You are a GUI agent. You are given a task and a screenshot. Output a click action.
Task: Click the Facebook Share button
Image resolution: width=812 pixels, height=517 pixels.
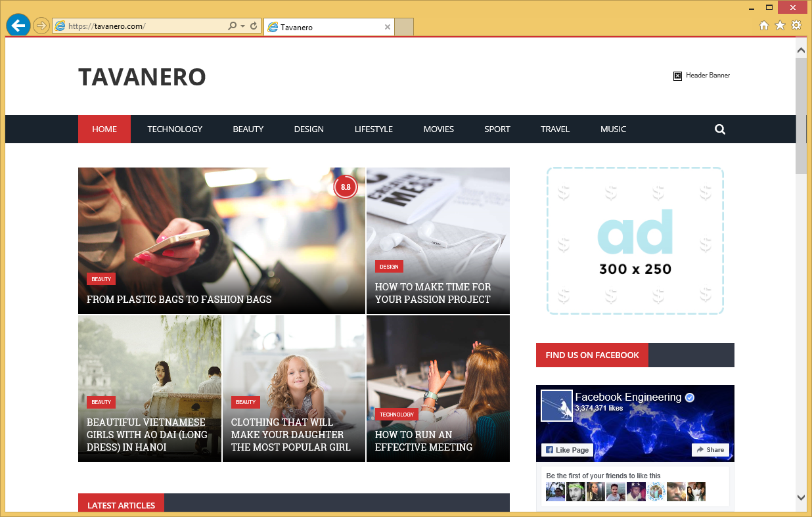tap(710, 449)
